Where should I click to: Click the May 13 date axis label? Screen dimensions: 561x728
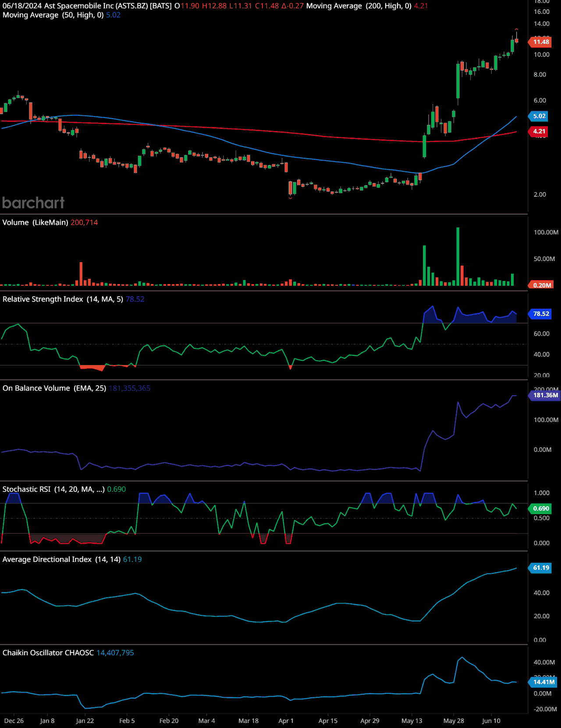(412, 721)
